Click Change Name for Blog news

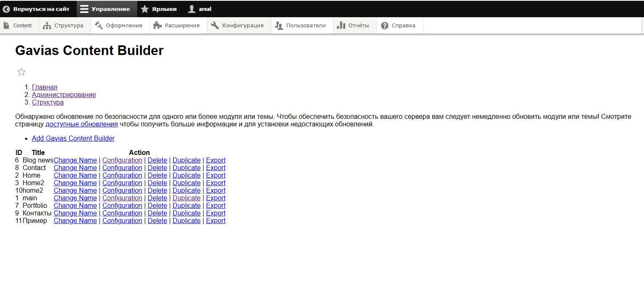coord(75,160)
